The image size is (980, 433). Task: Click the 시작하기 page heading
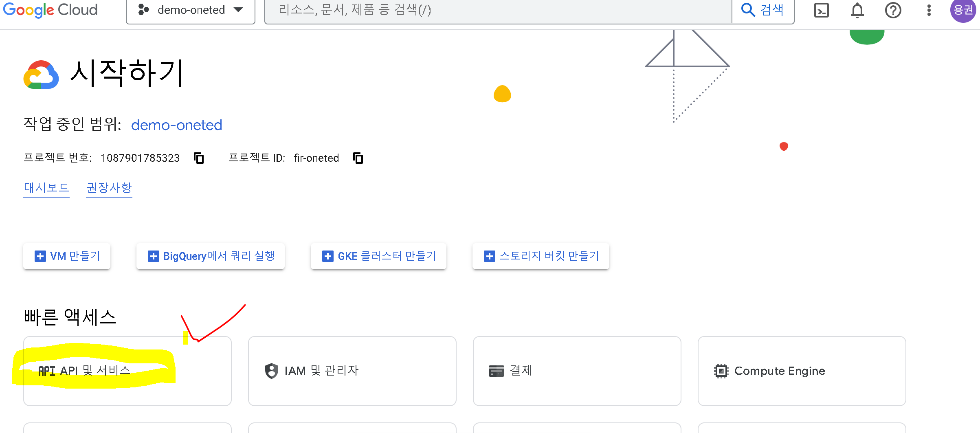click(x=127, y=73)
